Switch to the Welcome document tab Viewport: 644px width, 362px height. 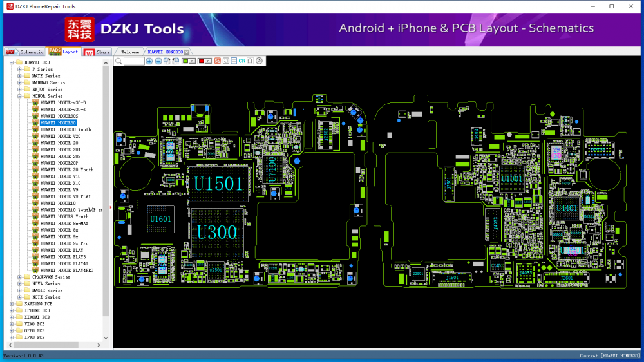pyautogui.click(x=130, y=52)
